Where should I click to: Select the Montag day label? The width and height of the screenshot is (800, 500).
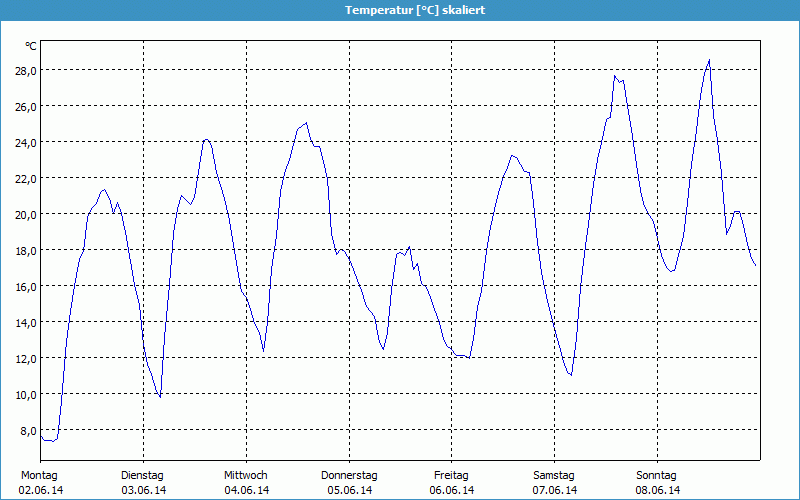pyautogui.click(x=39, y=475)
